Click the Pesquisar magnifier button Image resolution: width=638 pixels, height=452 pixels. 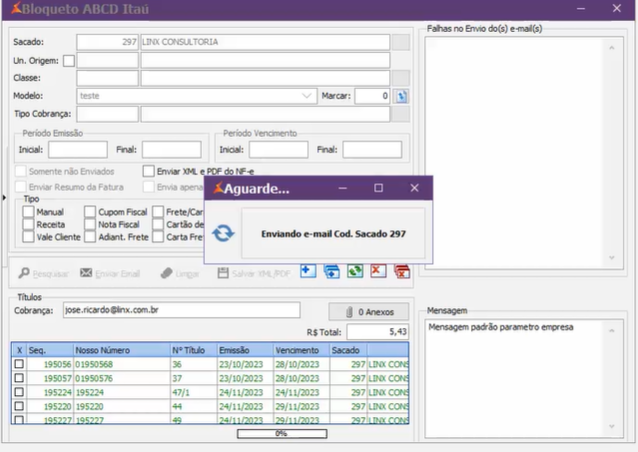coord(43,273)
